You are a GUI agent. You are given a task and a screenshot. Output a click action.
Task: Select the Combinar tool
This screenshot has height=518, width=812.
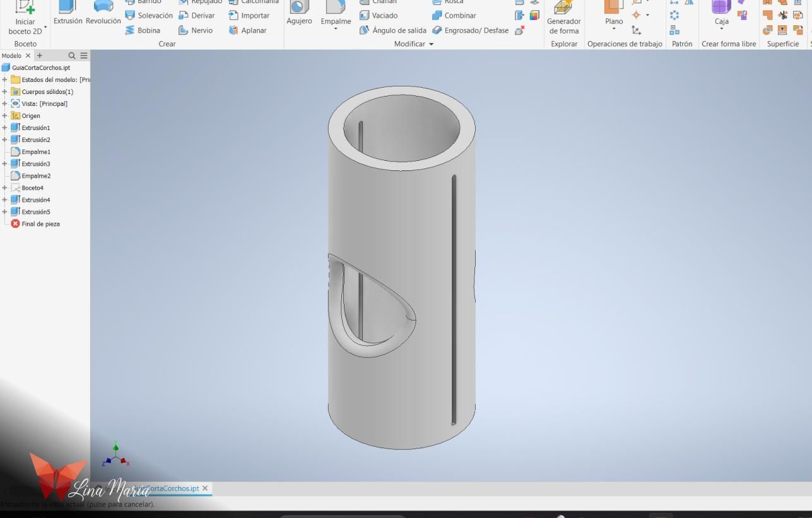(x=454, y=16)
